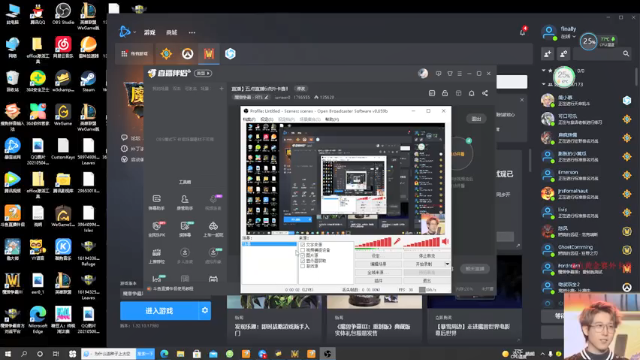640x360 pixels.
Task: Open the Battle.net notifications bell
Action: 522,32
